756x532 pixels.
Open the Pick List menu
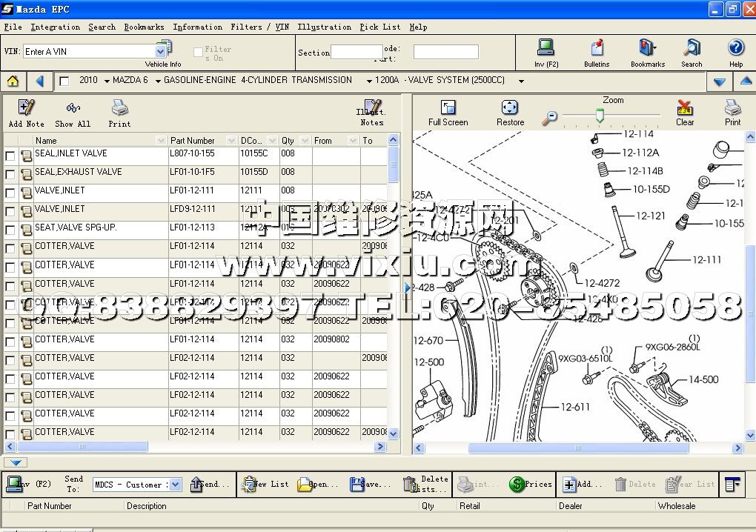(x=379, y=27)
